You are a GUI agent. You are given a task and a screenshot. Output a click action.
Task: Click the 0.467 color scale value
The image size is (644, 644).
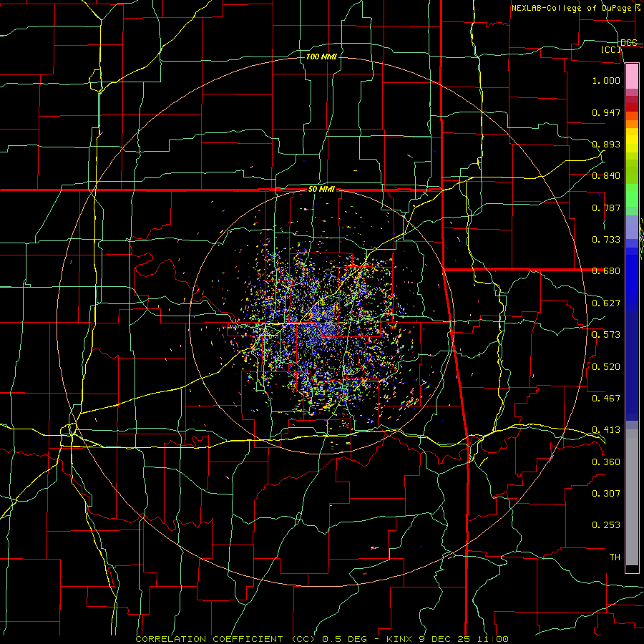click(606, 399)
